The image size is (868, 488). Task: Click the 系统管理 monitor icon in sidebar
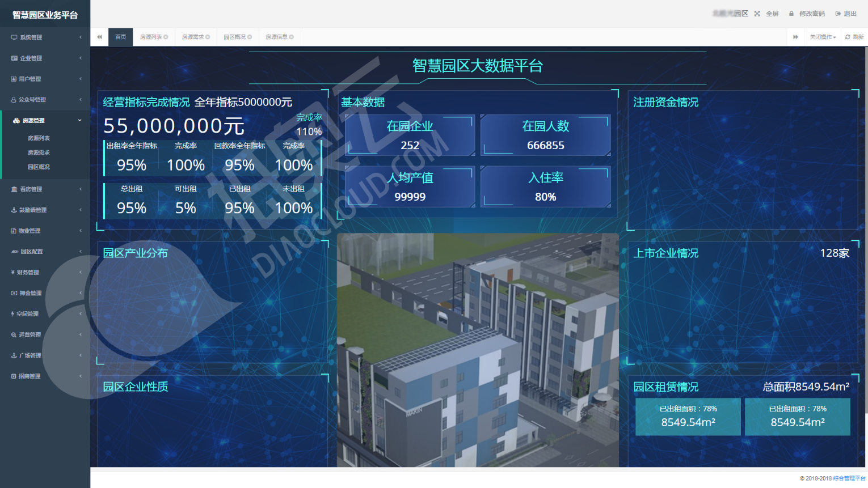(x=14, y=37)
